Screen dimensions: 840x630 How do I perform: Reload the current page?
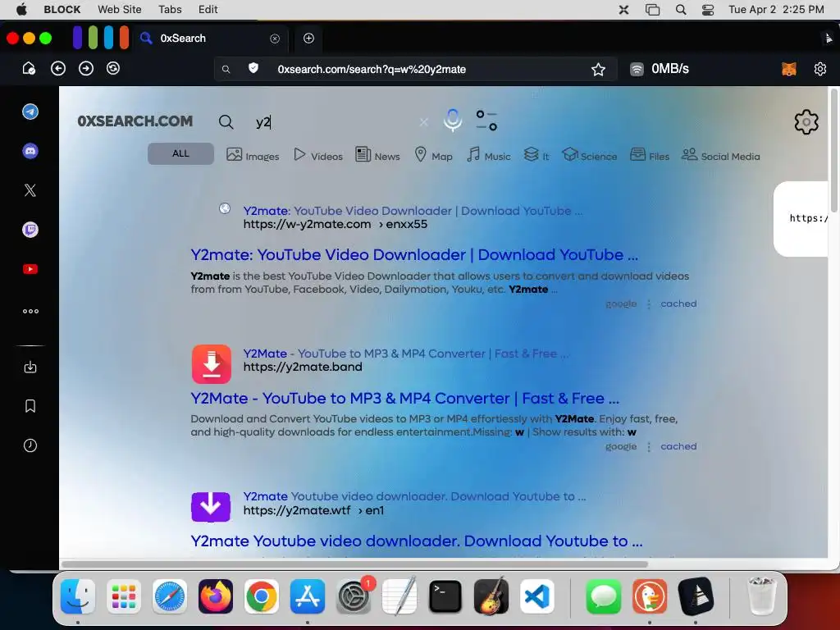tap(113, 69)
